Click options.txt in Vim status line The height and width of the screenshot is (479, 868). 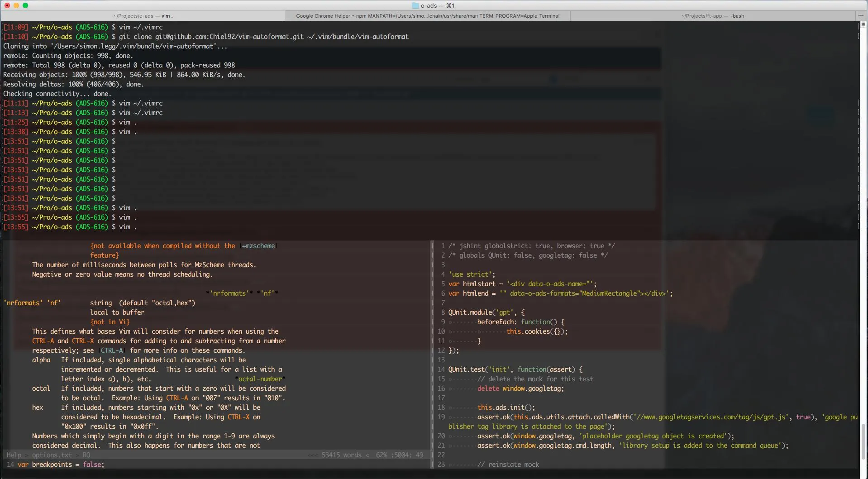[x=52, y=455]
